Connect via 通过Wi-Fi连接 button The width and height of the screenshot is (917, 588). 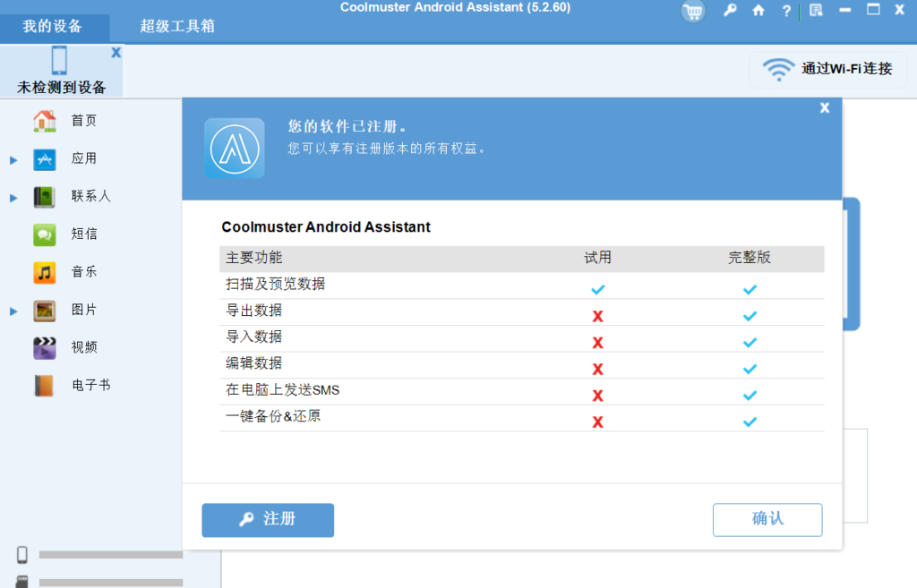click(828, 70)
